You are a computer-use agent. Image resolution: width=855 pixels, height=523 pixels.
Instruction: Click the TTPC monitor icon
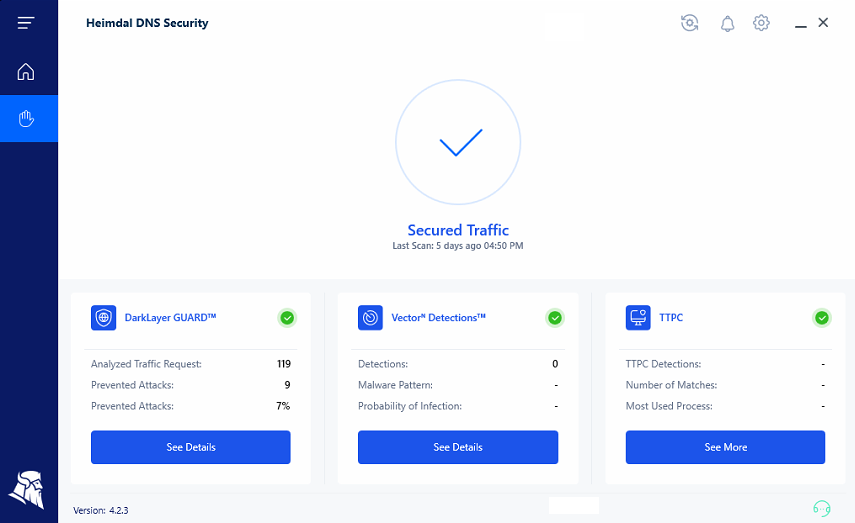[638, 317]
